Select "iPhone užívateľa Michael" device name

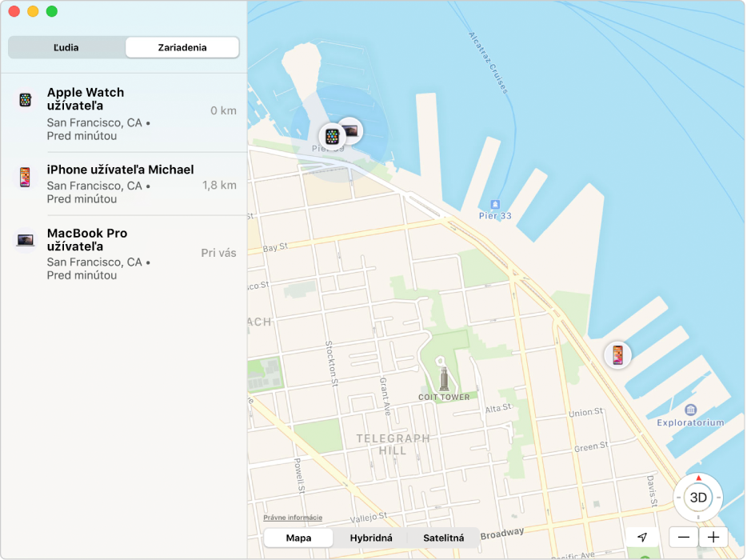coord(120,170)
